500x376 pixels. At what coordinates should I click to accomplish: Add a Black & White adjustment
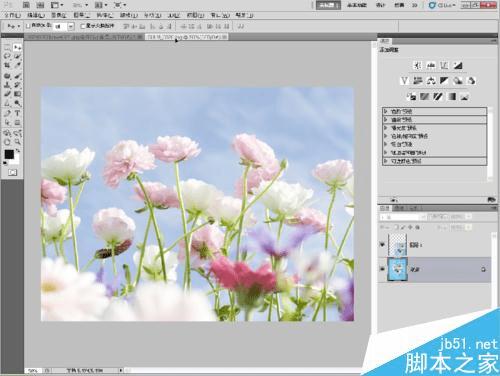click(x=444, y=81)
